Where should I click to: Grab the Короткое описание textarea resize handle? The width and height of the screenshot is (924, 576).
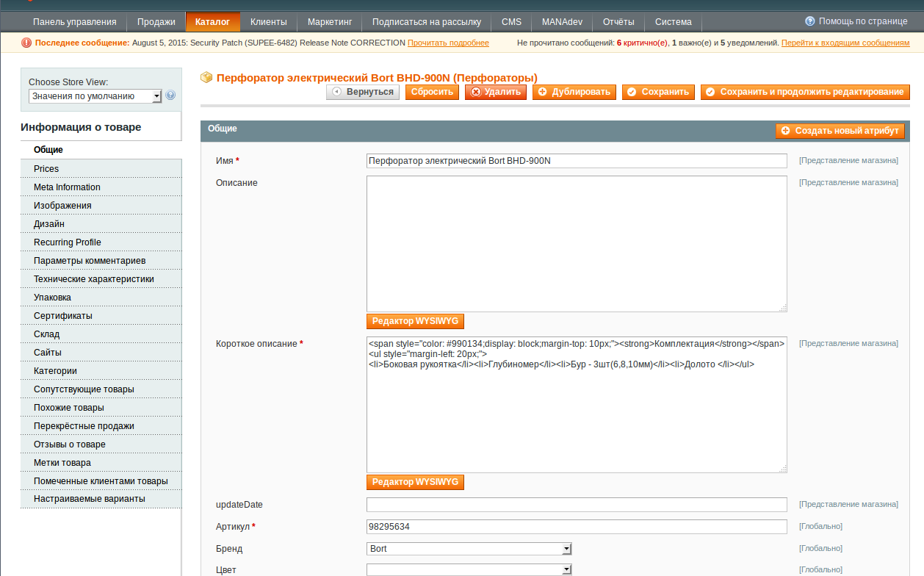(x=783, y=469)
